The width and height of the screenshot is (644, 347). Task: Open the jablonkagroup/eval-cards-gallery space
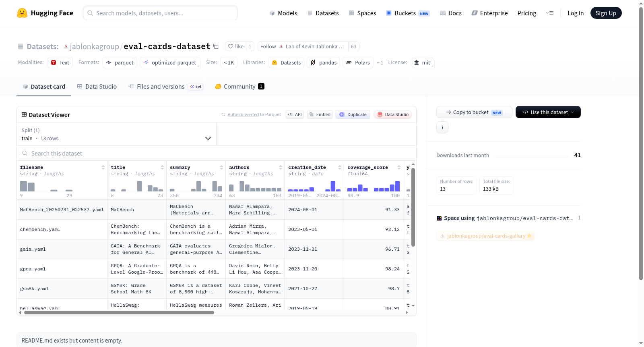coord(485,236)
